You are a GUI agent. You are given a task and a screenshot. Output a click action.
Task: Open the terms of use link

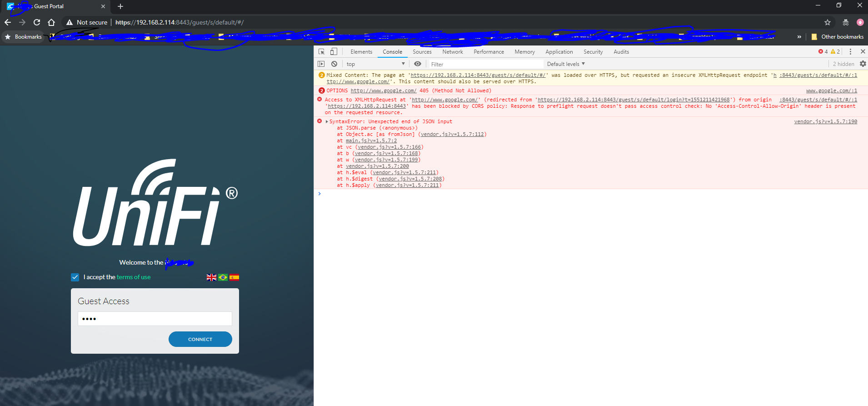[133, 277]
